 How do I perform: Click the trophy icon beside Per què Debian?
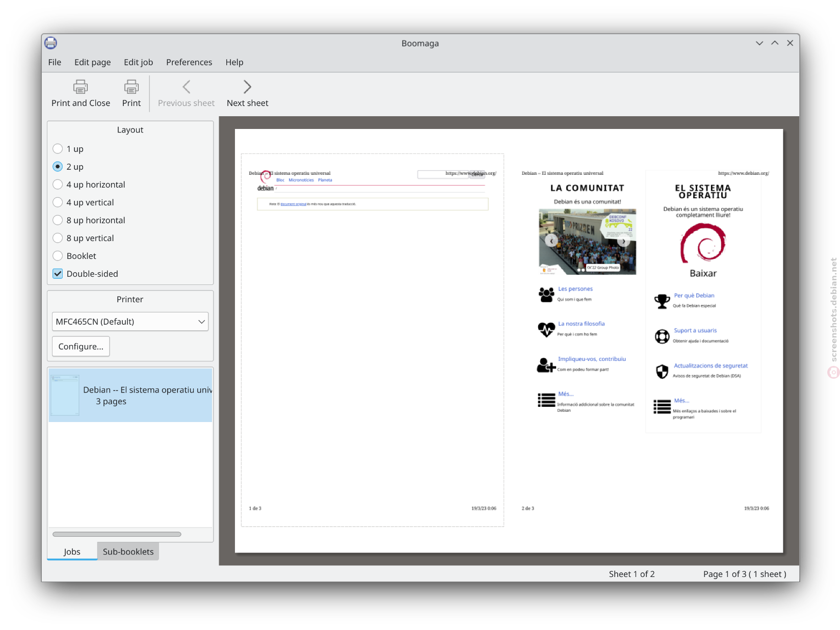pyautogui.click(x=662, y=301)
